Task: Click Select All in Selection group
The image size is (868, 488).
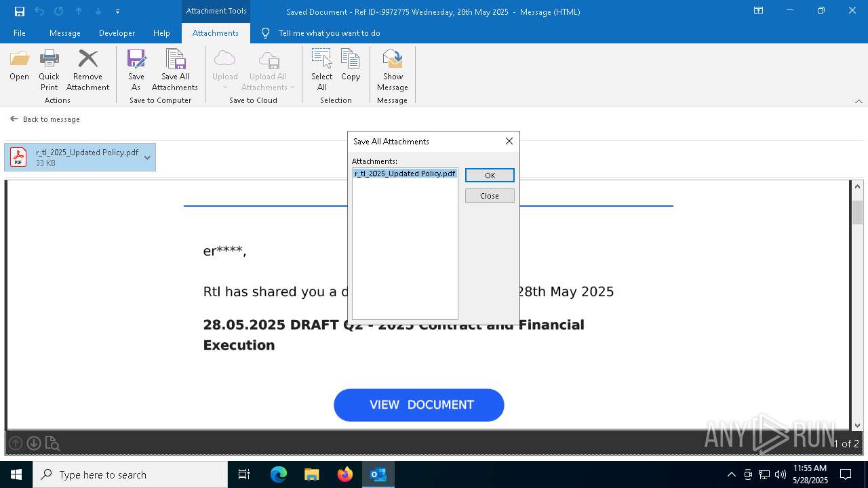Action: click(322, 70)
